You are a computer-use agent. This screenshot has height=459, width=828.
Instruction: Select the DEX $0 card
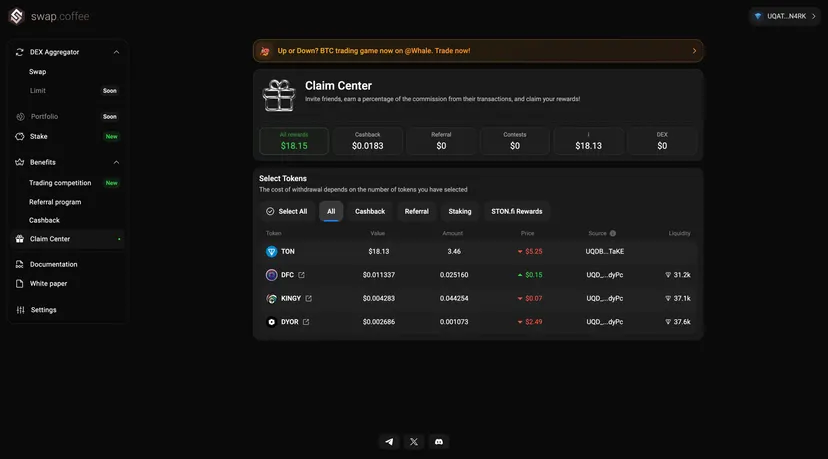pyautogui.click(x=662, y=141)
